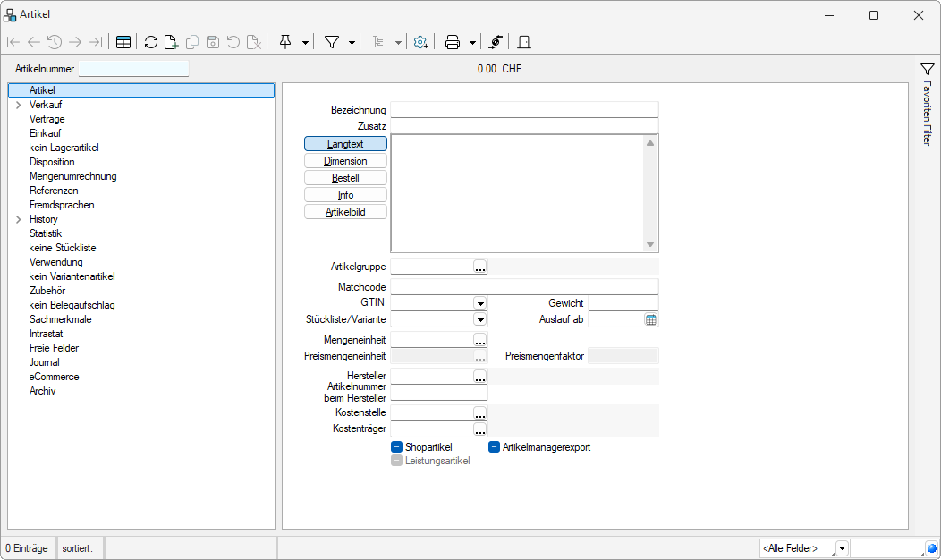Click the refresh icon in toolbar

point(150,42)
